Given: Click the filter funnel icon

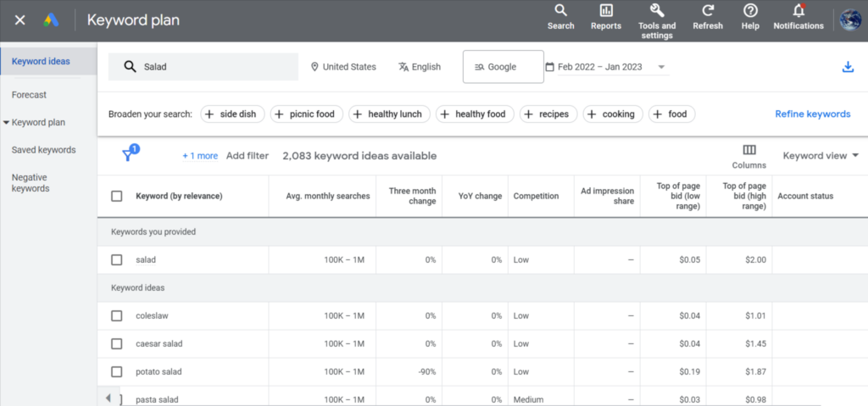Looking at the screenshot, I should point(128,155).
